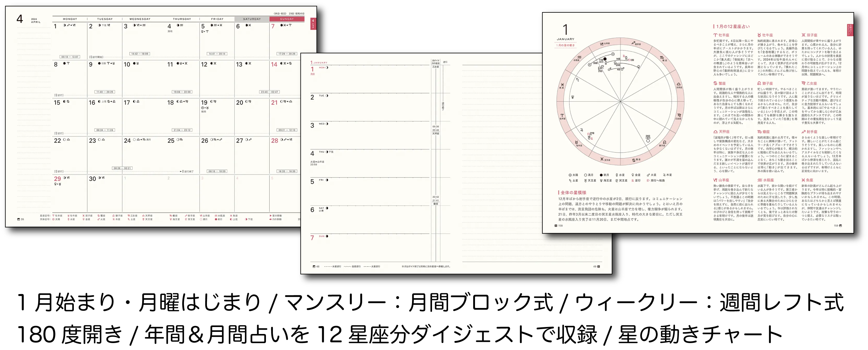This screenshot has width=868, height=350.
Task: Click the Scorpio symbol beside 蠍座 horoscope heading
Action: click(x=759, y=131)
